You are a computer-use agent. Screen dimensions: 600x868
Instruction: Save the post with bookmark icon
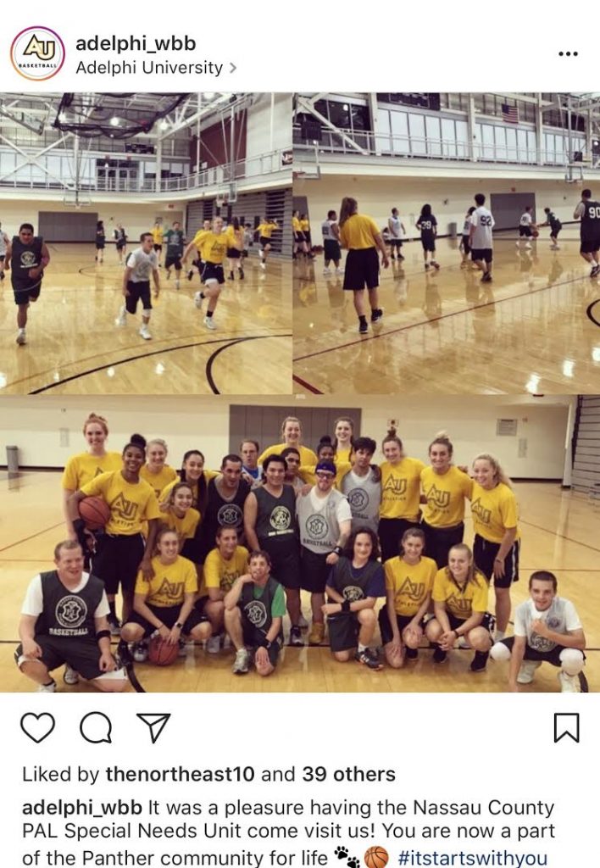[567, 727]
